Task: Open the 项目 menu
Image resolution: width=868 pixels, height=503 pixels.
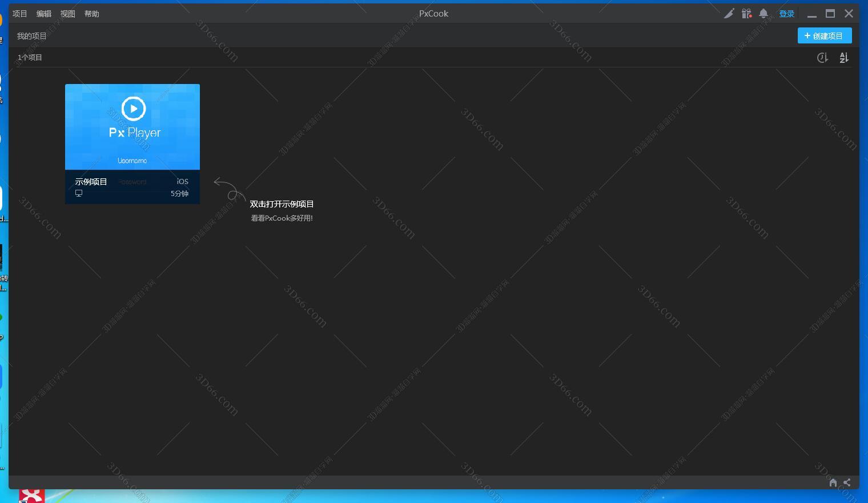Action: tap(19, 14)
